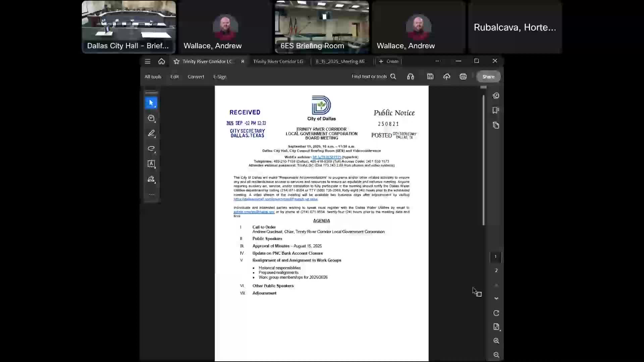This screenshot has height=362, width=644.
Task: Open the WebEx webinar hyperlink
Action: (x=327, y=157)
